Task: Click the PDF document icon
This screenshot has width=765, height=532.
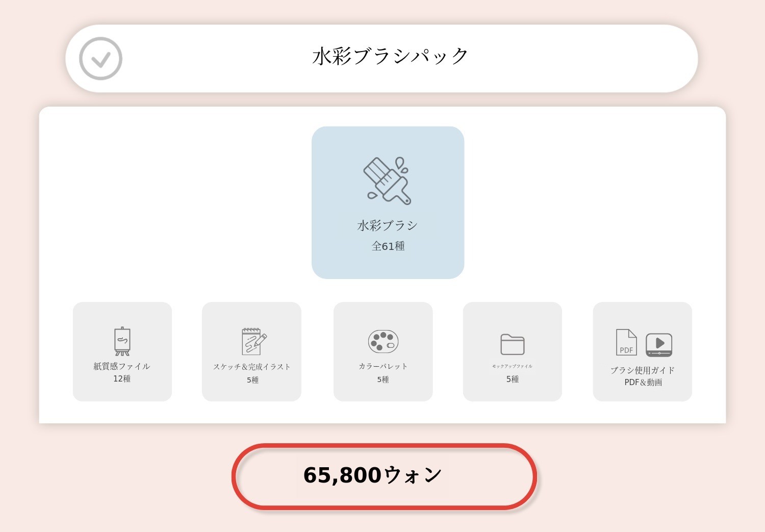Action: tap(626, 342)
